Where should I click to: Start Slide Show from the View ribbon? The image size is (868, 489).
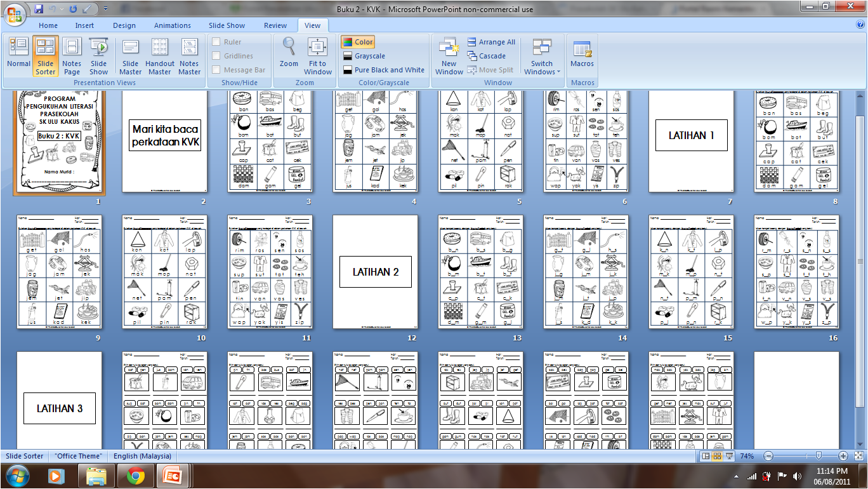(99, 55)
